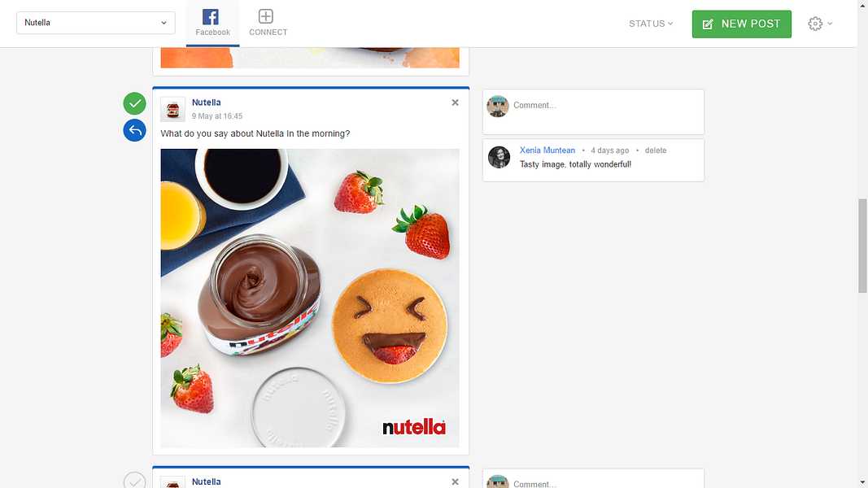
Task: Switch to the Facebook tab
Action: click(212, 24)
